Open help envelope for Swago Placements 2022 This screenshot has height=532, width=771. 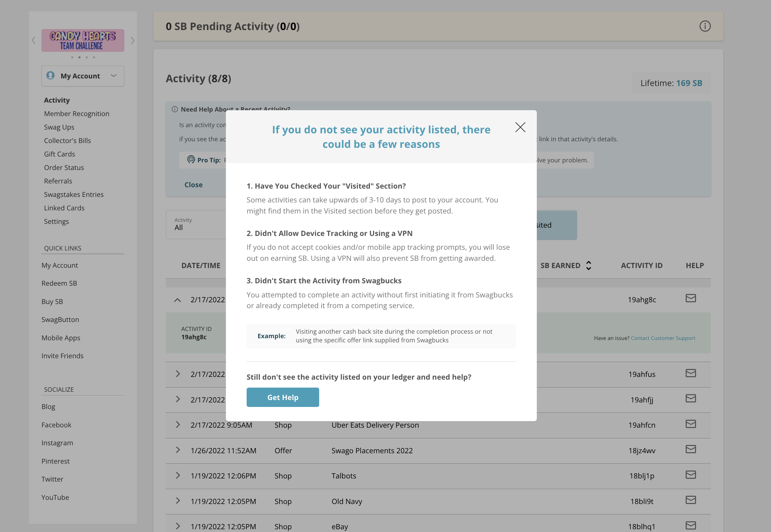[x=691, y=449]
